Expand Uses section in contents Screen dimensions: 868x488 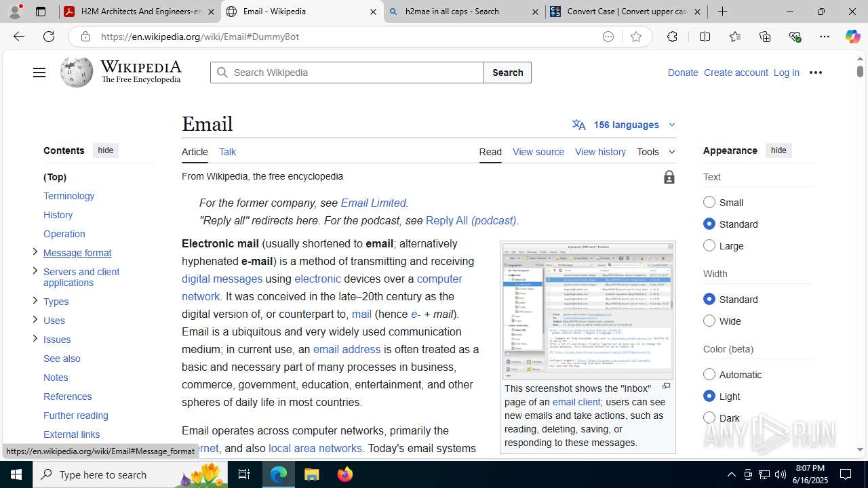35,319
